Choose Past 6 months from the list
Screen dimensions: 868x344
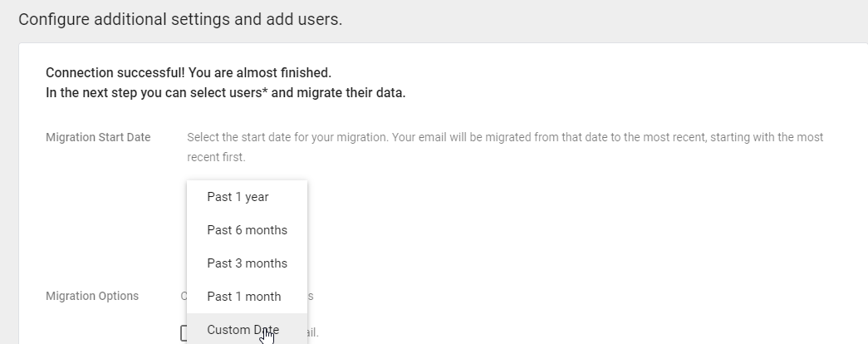pyautogui.click(x=247, y=230)
